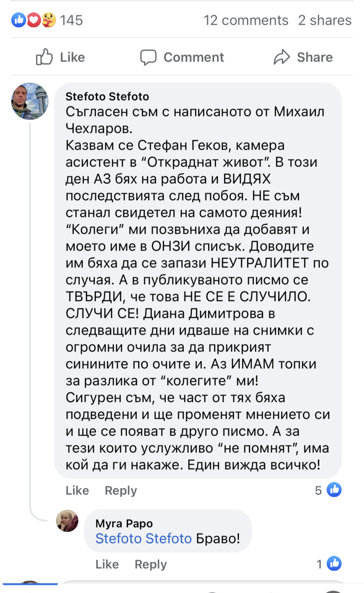This screenshot has height=593, width=364.
Task: Click like badge on Stefoto's comment
Action: coord(334,490)
